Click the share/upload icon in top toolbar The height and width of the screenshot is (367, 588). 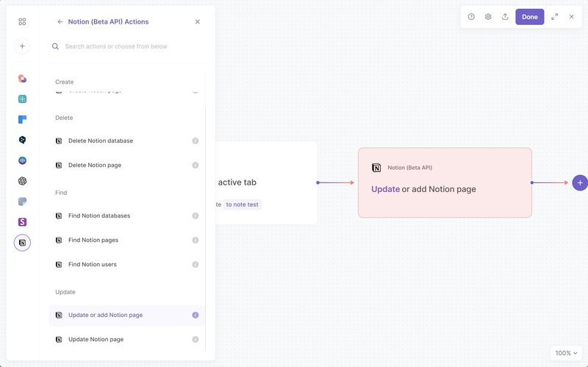coord(505,16)
